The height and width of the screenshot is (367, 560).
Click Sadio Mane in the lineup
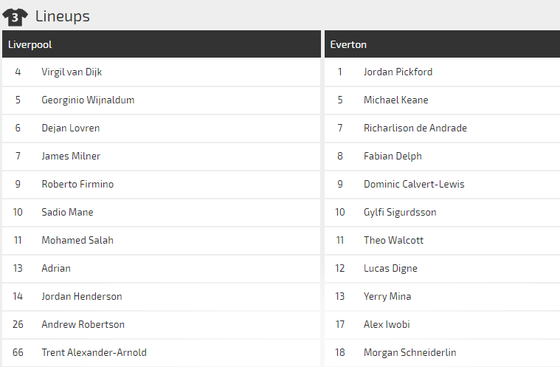point(67,212)
